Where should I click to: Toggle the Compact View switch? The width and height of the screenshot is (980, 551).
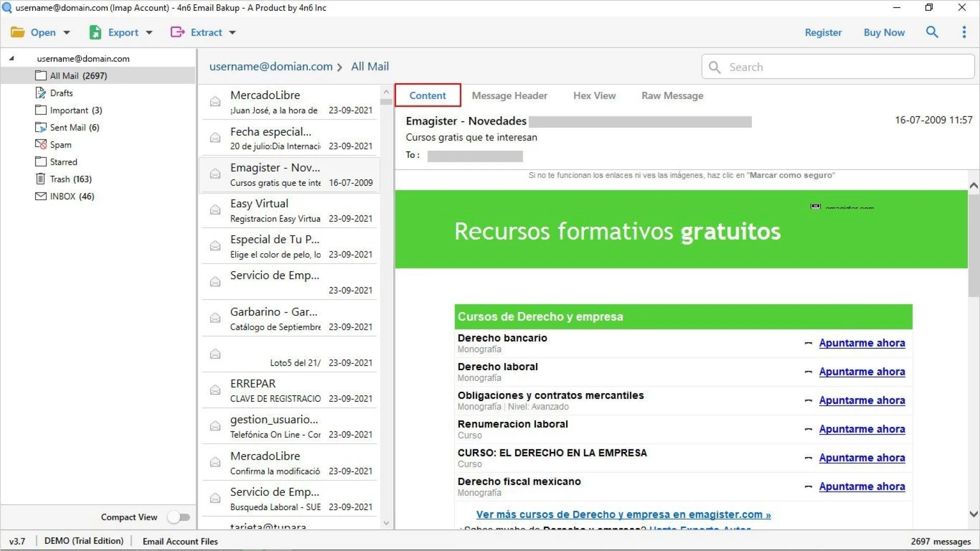pyautogui.click(x=179, y=517)
